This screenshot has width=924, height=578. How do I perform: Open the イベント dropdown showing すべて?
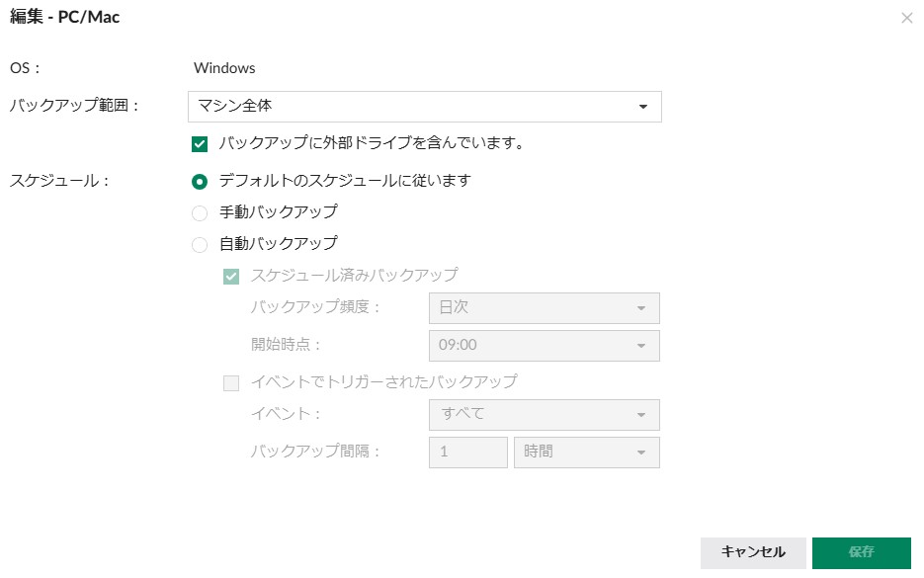pyautogui.click(x=544, y=415)
